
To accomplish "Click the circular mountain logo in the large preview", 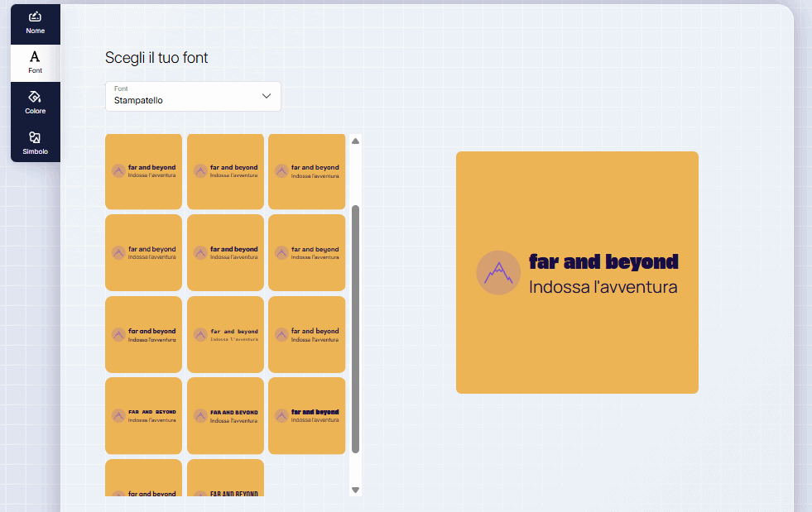I will (x=498, y=272).
